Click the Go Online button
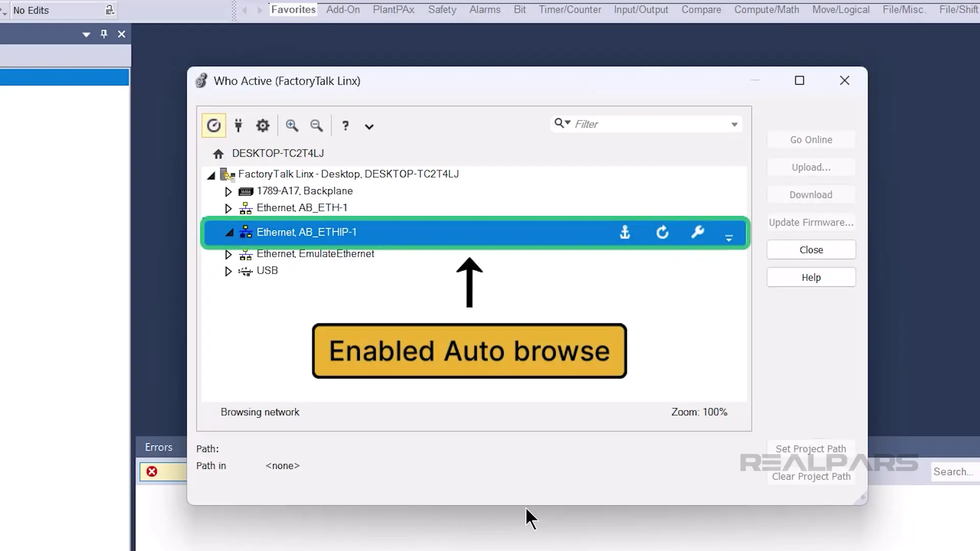This screenshot has height=551, width=980. (x=811, y=140)
